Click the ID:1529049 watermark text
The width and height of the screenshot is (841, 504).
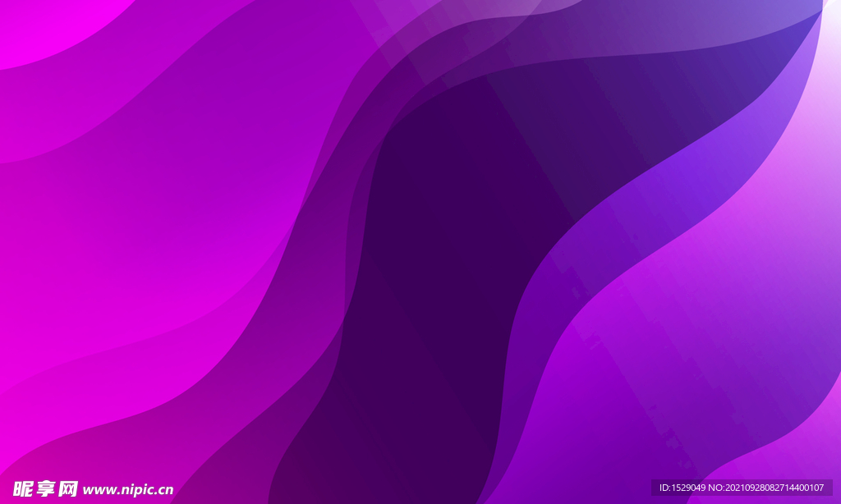(683, 488)
